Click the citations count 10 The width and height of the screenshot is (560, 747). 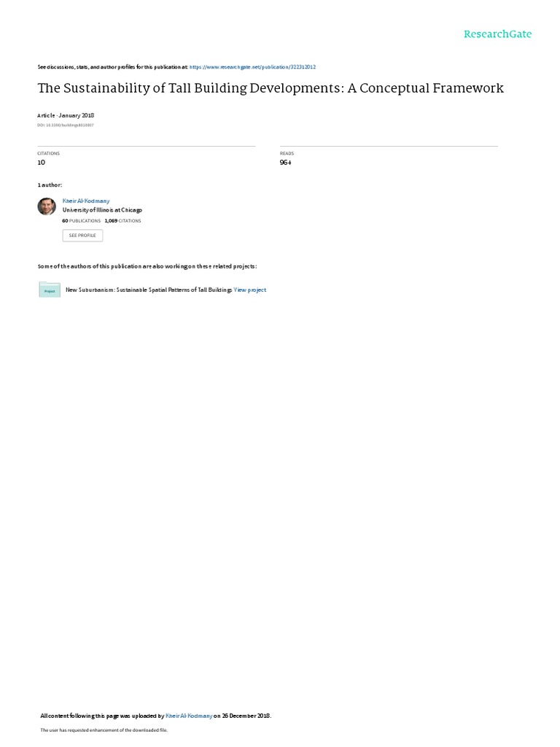click(x=42, y=163)
